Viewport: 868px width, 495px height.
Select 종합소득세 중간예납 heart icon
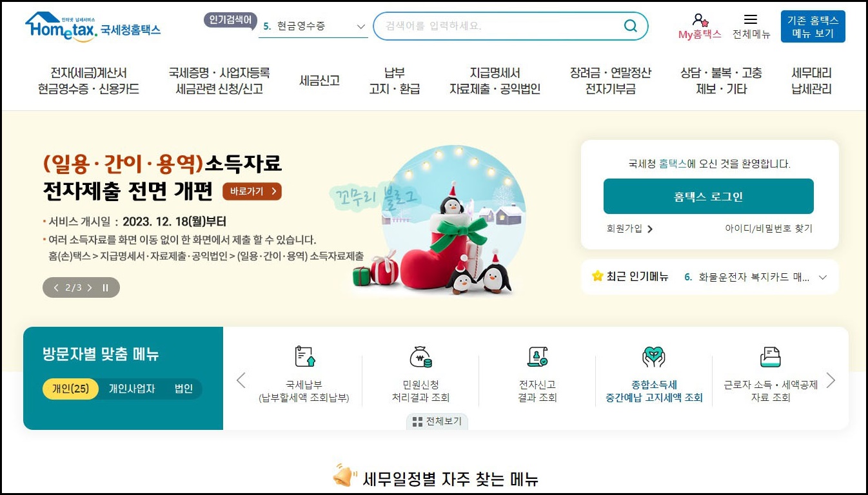click(x=653, y=356)
